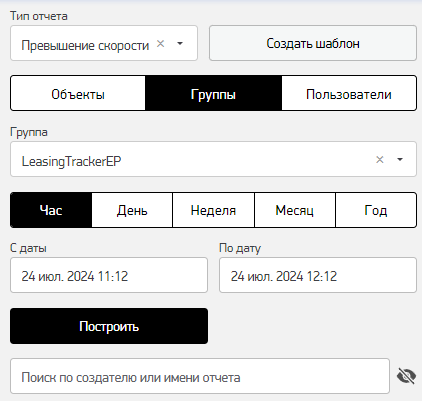422x401 pixels.
Task: Open the report type dropdown arrow
Action: pos(180,44)
